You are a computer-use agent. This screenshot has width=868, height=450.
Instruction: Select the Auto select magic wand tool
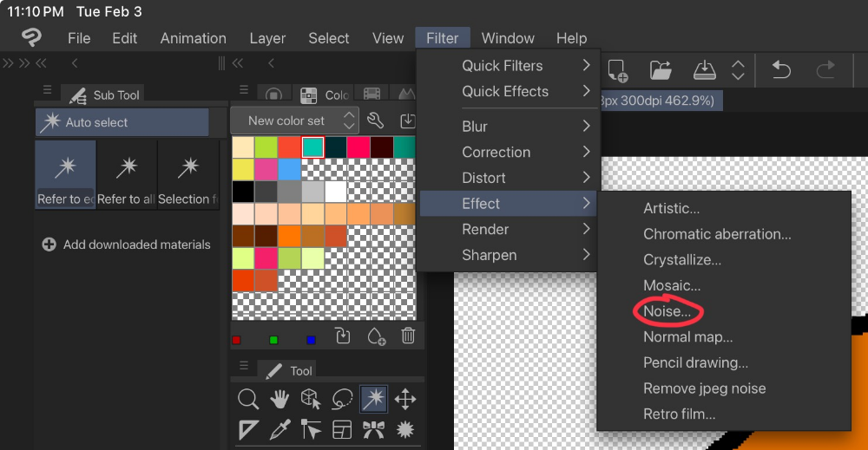(374, 399)
